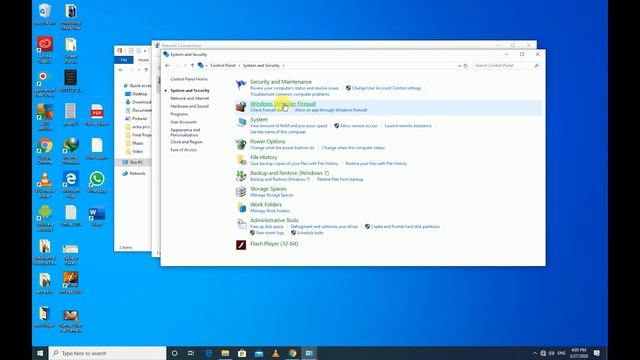640x360 pixels.
Task: Select Control Panel Home in sidebar
Action: coord(189,79)
